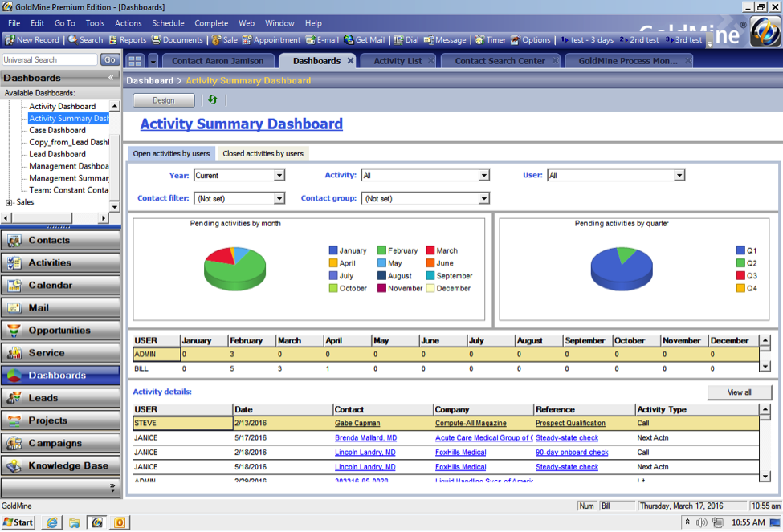Open the Activities navigation pane
The width and height of the screenshot is (783, 532).
60,262
